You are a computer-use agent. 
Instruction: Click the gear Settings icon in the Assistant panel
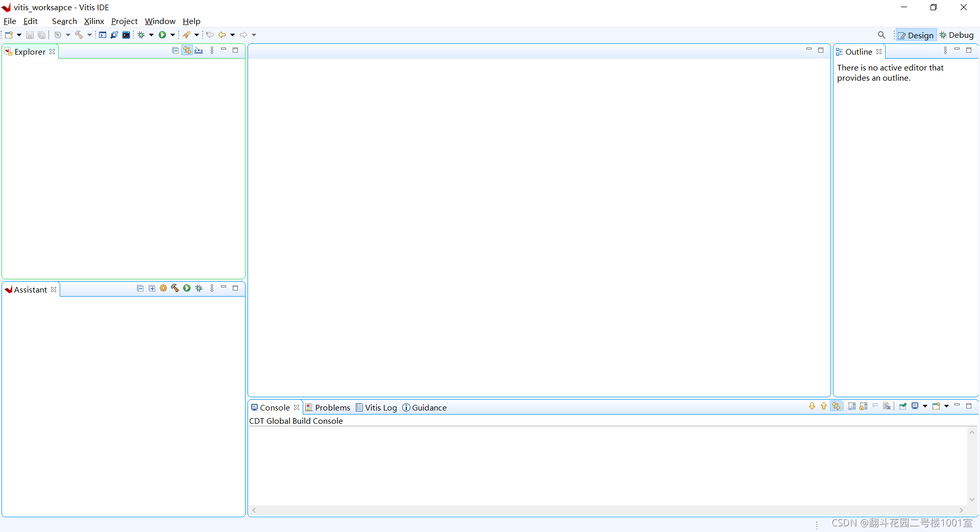coord(163,288)
